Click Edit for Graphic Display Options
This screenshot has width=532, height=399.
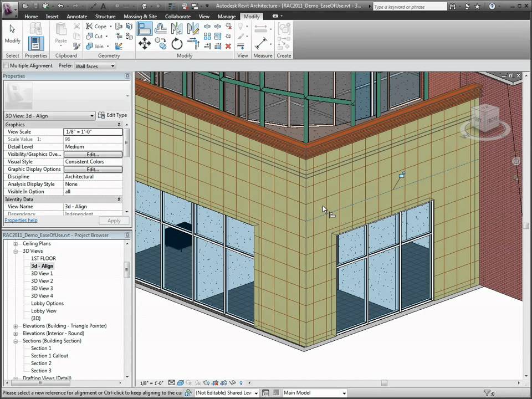93,170
